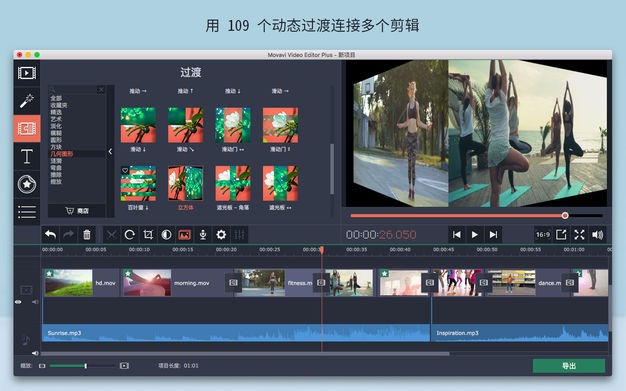
Task: Open the titles T tab
Action: point(27,156)
